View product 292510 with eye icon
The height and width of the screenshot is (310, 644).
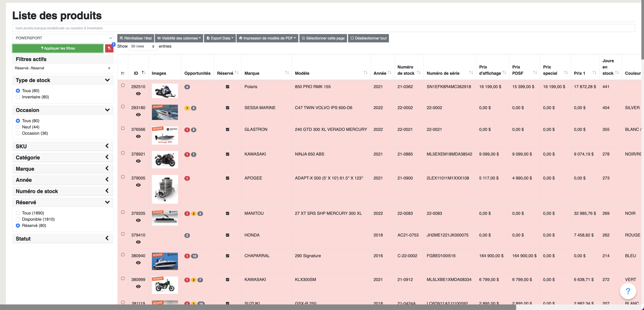pyautogui.click(x=138, y=93)
